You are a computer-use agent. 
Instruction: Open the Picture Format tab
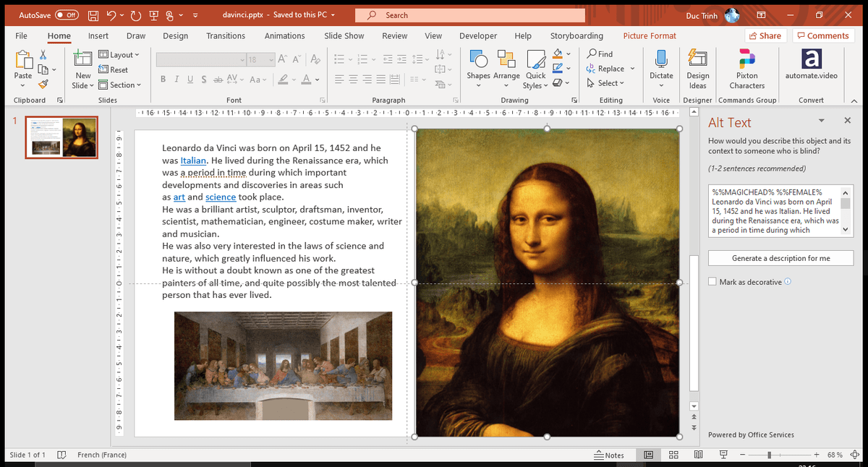tap(650, 35)
